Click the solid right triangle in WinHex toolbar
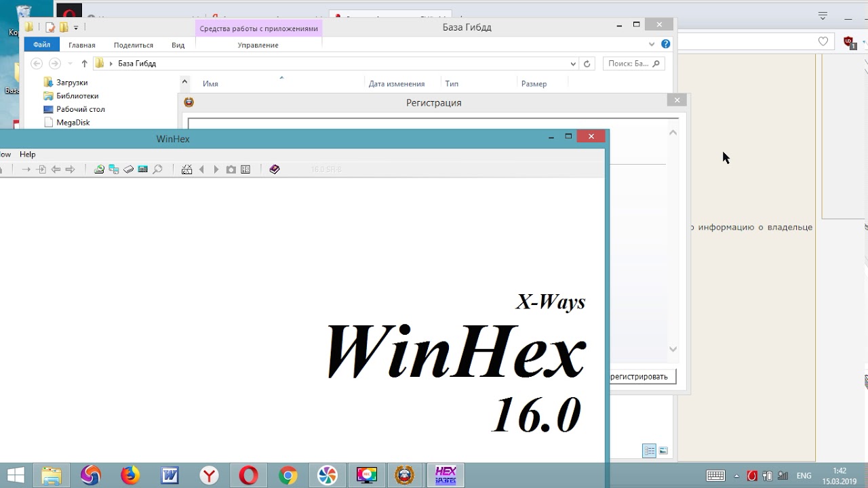Screen dimensions: 868x488 [x=216, y=169]
